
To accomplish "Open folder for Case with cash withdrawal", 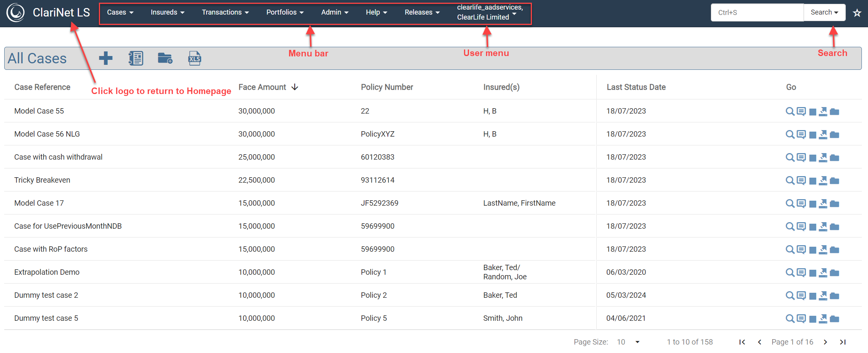I will (x=834, y=158).
